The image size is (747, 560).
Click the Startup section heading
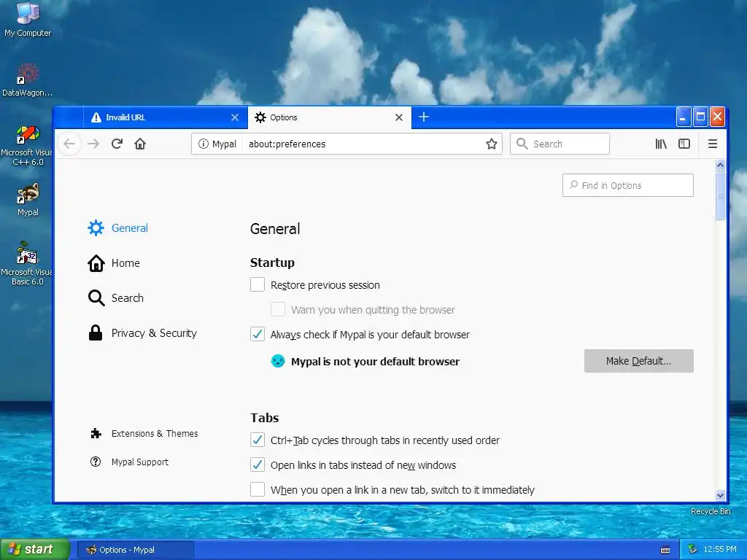tap(273, 262)
